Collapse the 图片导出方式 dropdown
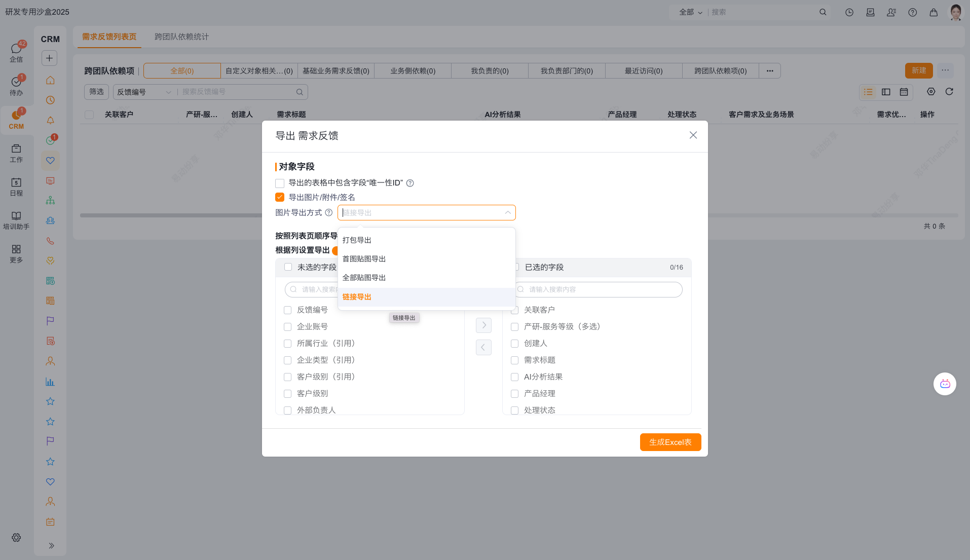970x560 pixels. [x=508, y=213]
